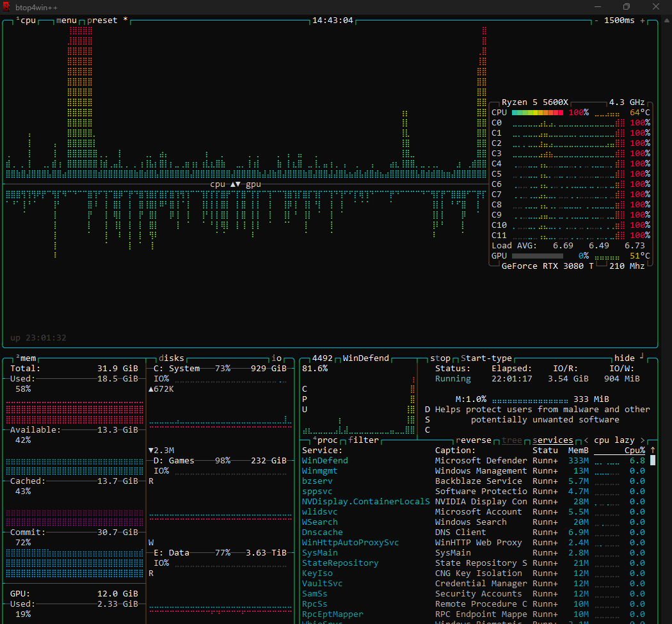This screenshot has width=672, height=624.
Task: Select the SamSs service row
Action: (x=473, y=594)
